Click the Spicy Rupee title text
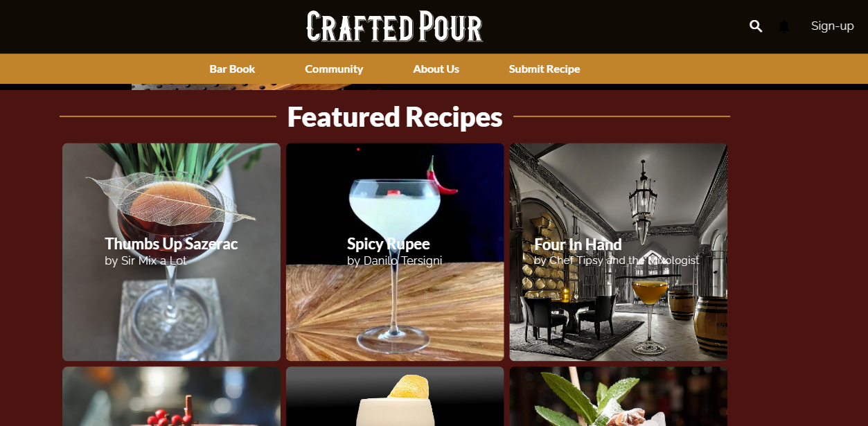This screenshot has width=868, height=426. [x=389, y=244]
